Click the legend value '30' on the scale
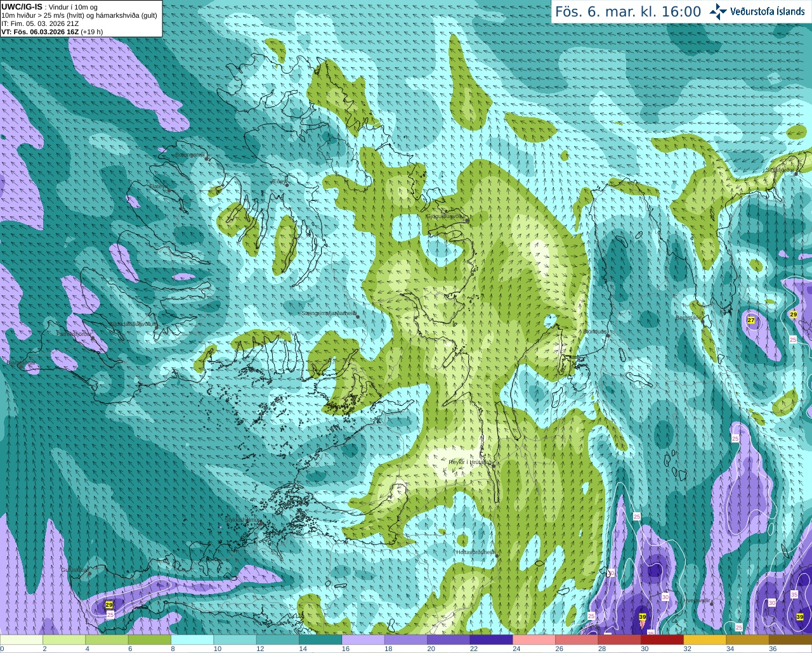 click(645, 649)
